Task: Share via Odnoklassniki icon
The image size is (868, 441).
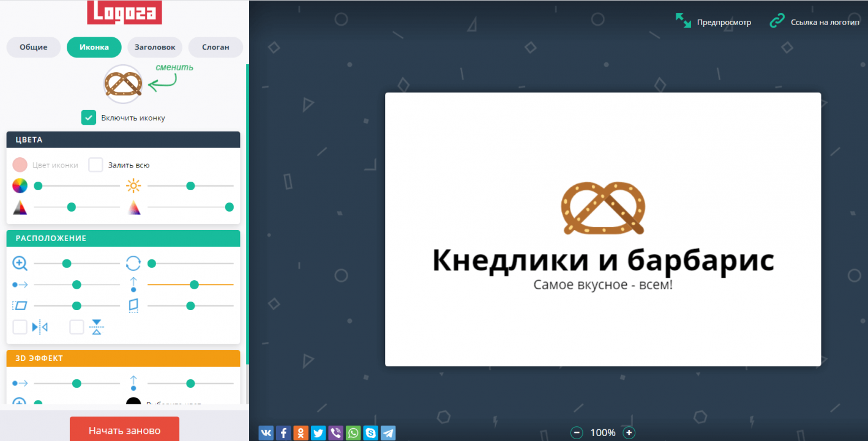Action: (301, 433)
